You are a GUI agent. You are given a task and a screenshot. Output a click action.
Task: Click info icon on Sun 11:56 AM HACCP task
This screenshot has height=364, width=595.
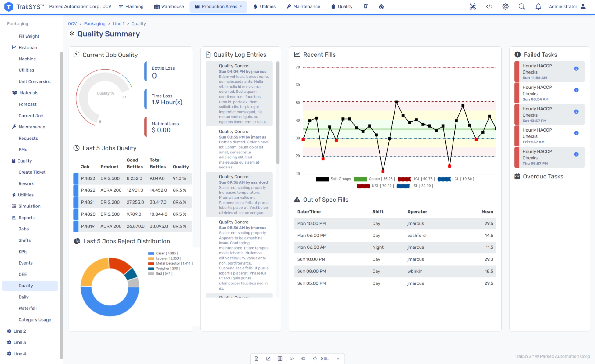click(576, 69)
